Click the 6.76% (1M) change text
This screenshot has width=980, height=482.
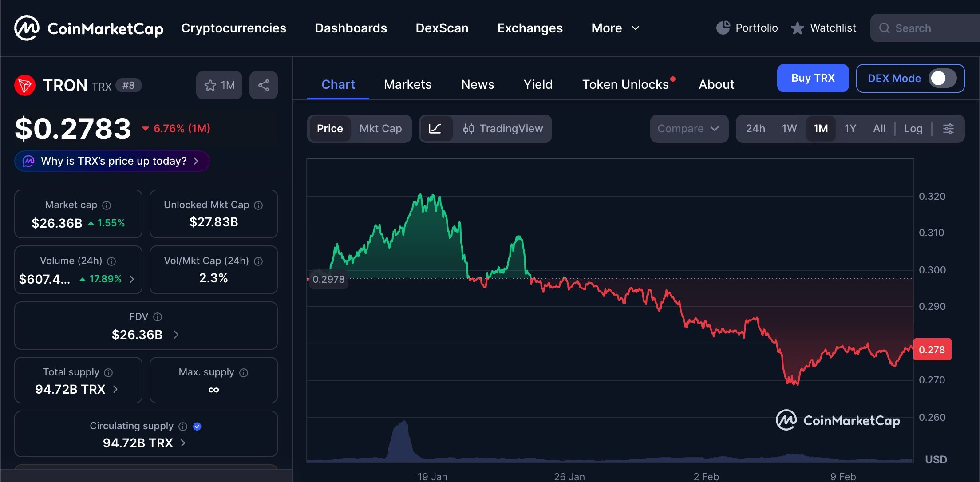point(182,129)
